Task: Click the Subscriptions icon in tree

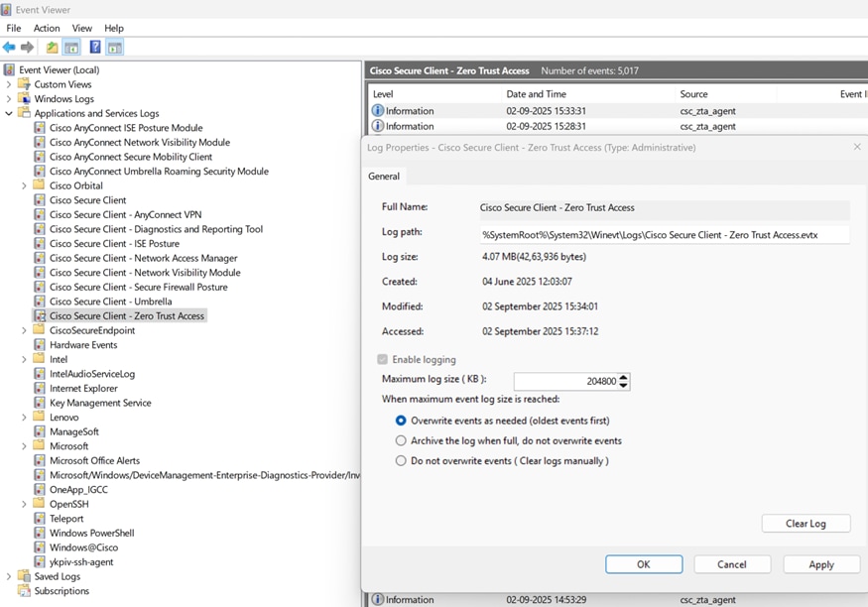Action: 24,590
